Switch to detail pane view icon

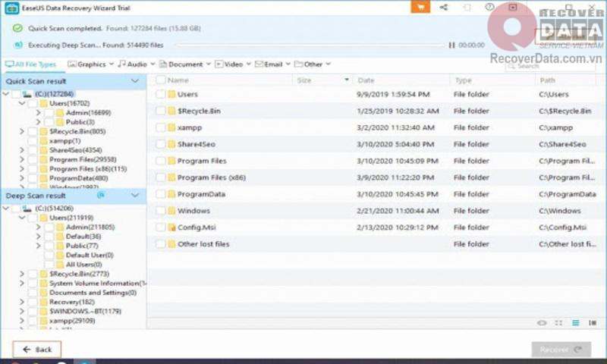tap(593, 323)
